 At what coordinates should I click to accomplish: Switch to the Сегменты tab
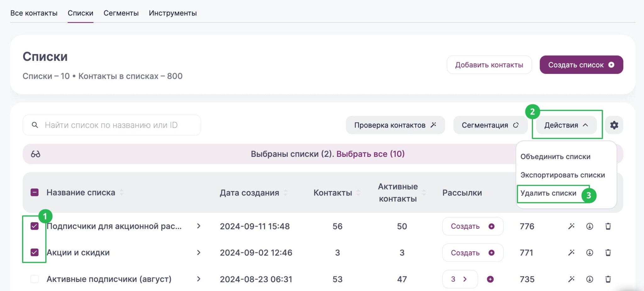pyautogui.click(x=121, y=13)
